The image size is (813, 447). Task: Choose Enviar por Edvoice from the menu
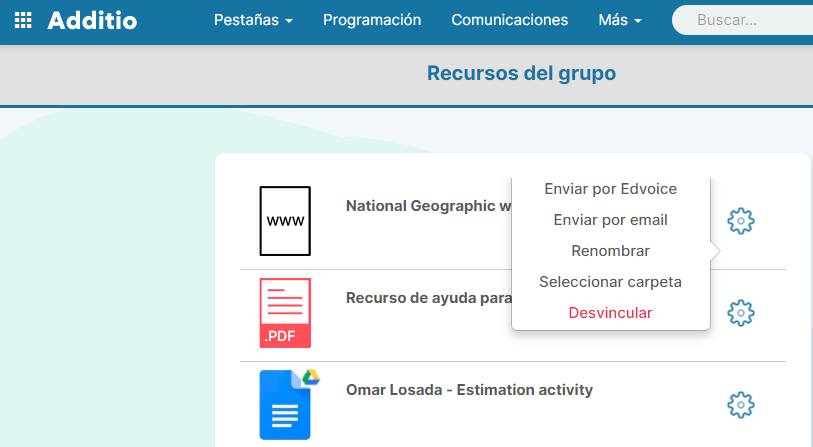coord(610,189)
